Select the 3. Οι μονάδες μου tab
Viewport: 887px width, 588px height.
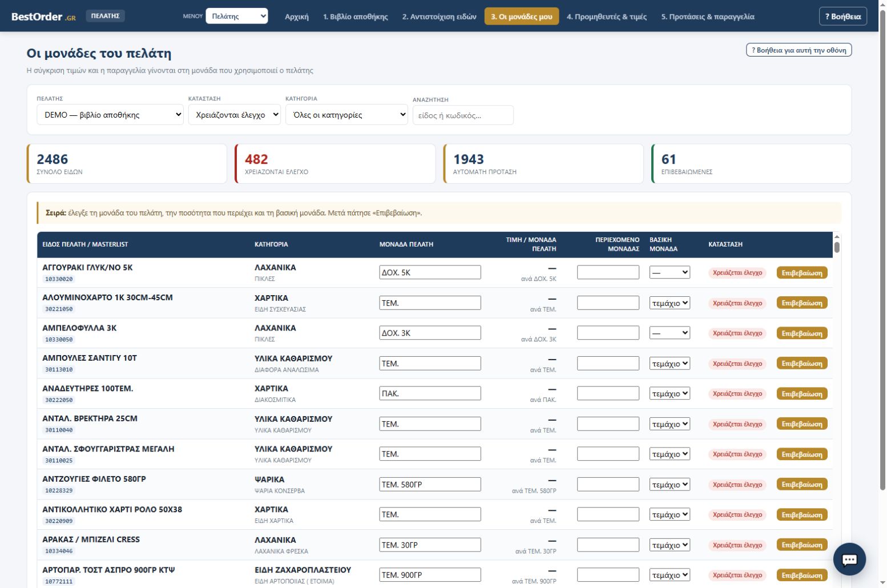tap(522, 17)
